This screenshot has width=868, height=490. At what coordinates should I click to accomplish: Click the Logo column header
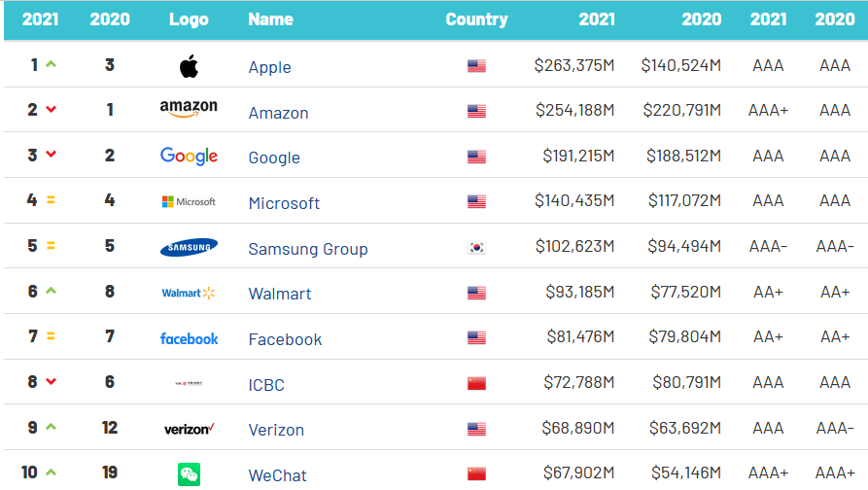pyautogui.click(x=189, y=19)
